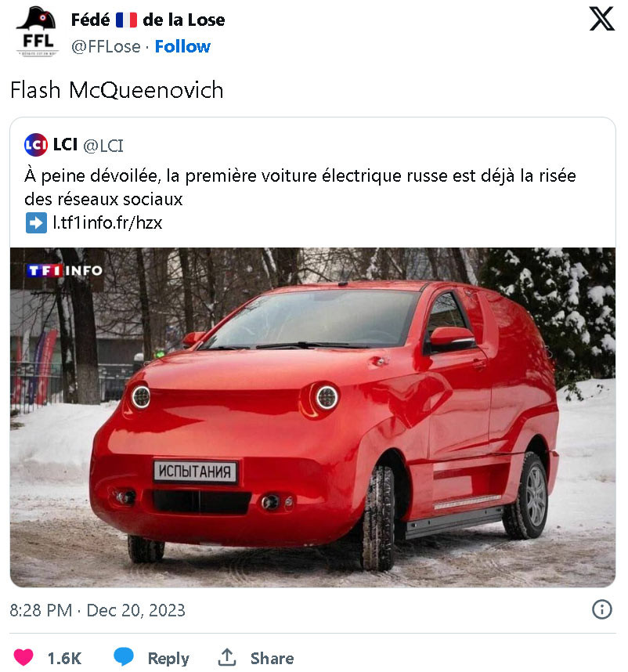
Task: Open Fédé de la Lose display name
Action: (148, 20)
